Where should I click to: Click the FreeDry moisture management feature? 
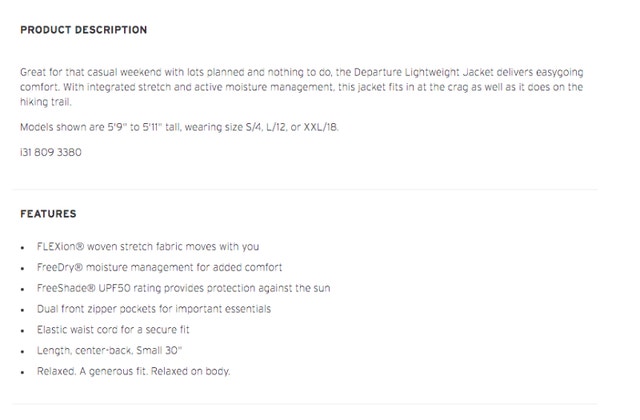coord(159,267)
